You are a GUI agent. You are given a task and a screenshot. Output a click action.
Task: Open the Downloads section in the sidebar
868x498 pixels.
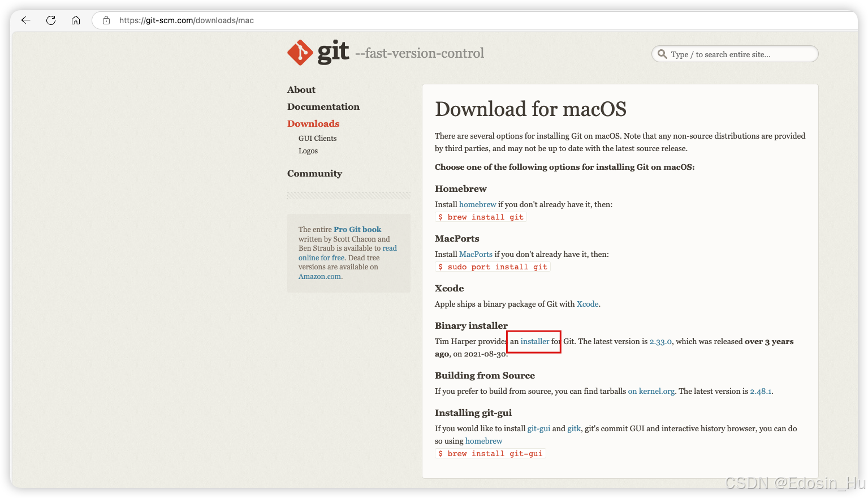click(x=313, y=123)
